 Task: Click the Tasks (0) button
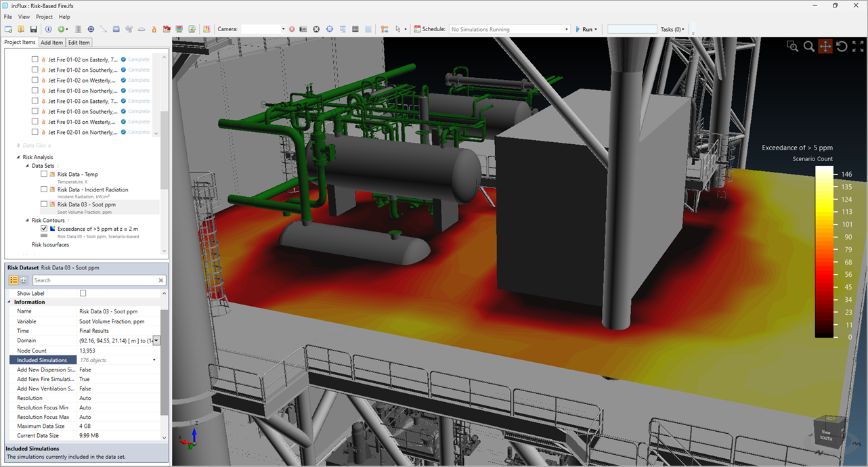pos(672,30)
